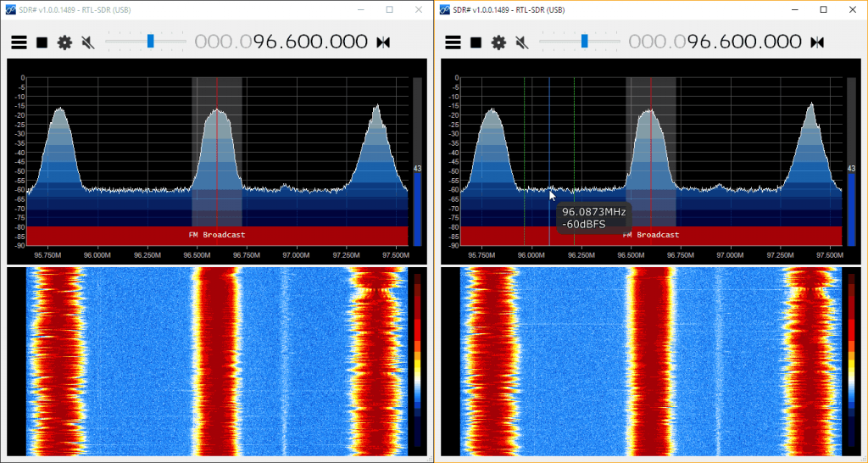
Task: Open the hamburger menu in right SDR# window
Action: coord(453,42)
